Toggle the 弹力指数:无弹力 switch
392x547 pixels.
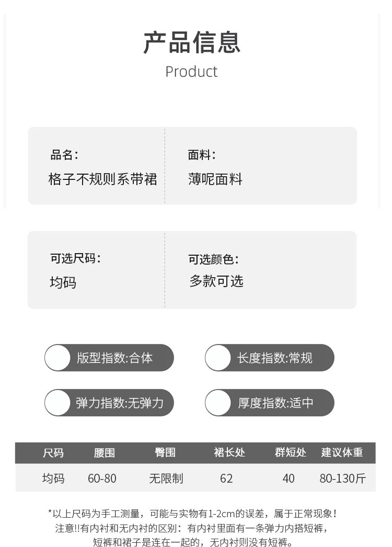point(58,403)
